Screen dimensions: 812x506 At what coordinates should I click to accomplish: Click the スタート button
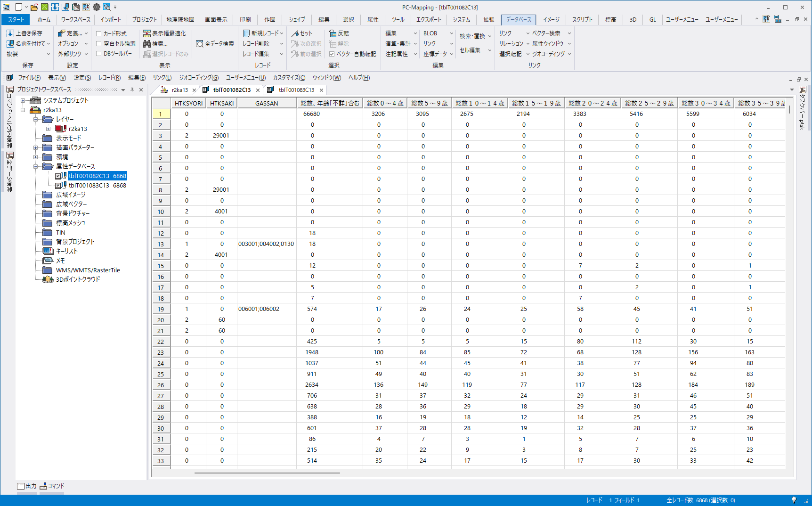[16, 19]
